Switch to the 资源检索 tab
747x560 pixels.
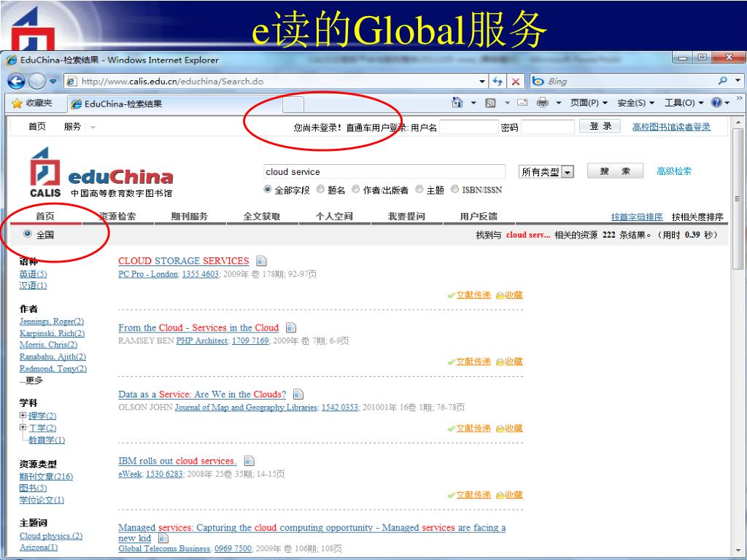click(117, 217)
